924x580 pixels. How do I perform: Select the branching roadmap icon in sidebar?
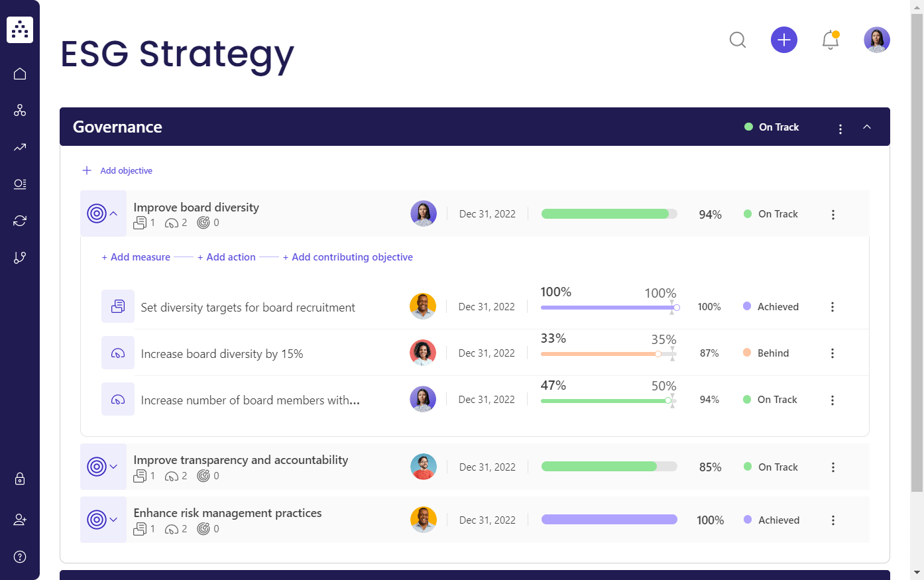click(20, 257)
